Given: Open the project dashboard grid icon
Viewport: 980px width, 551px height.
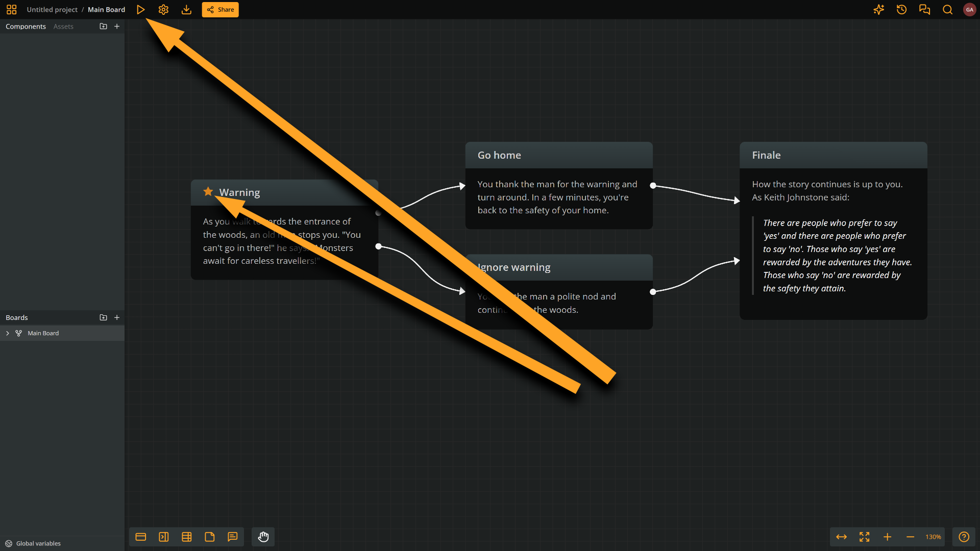Looking at the screenshot, I should point(11,10).
